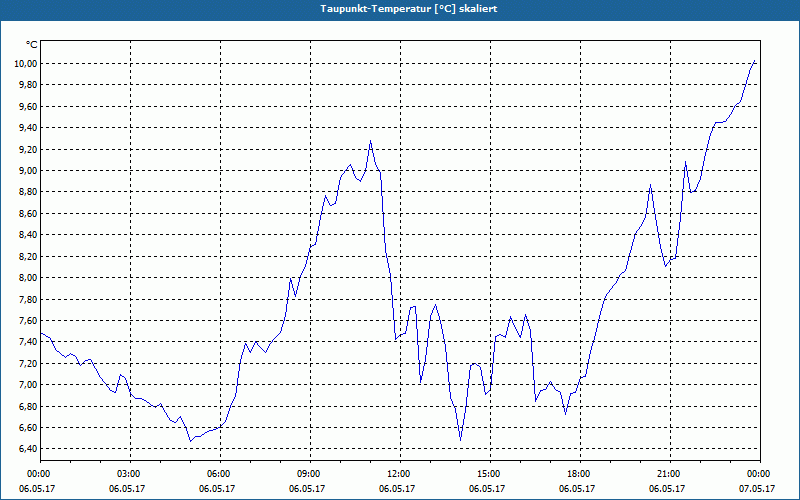Pick the 9,20 y-axis label

pos(28,149)
